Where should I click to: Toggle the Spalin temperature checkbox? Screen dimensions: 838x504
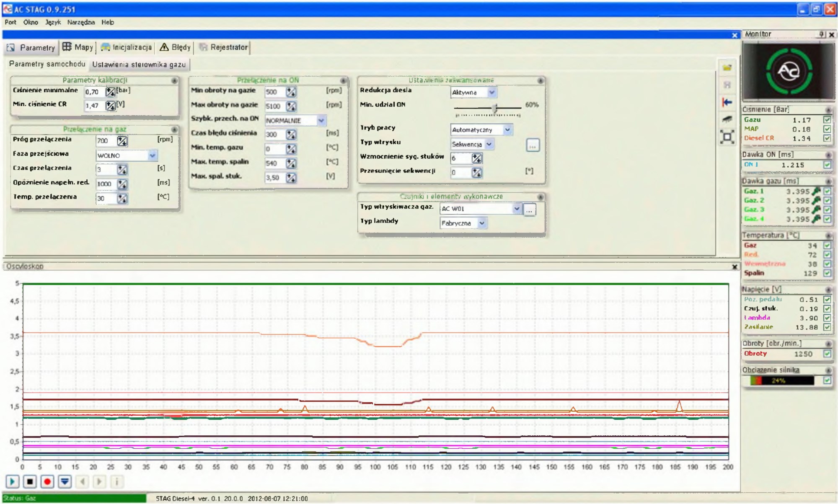coord(827,273)
